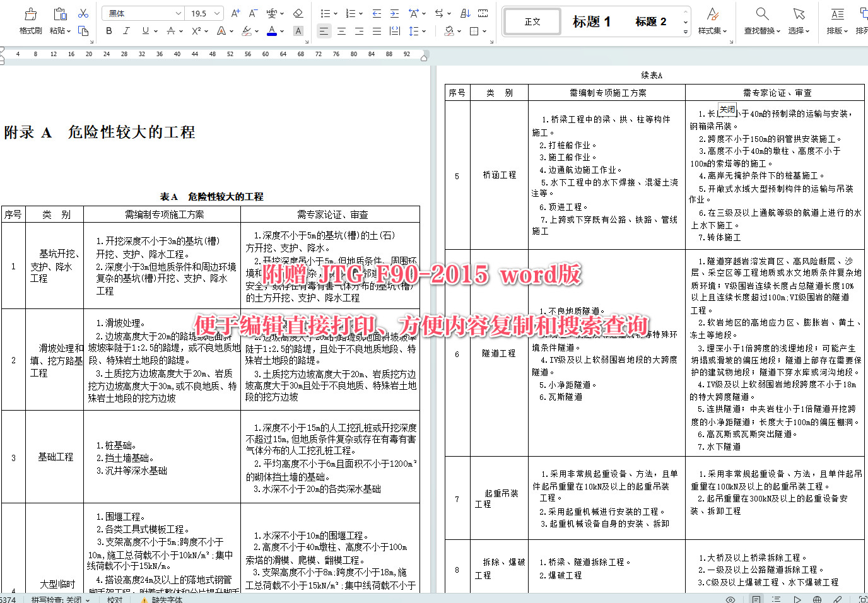868x603 pixels.
Task: Toggle underline formatting
Action: pyautogui.click(x=146, y=30)
